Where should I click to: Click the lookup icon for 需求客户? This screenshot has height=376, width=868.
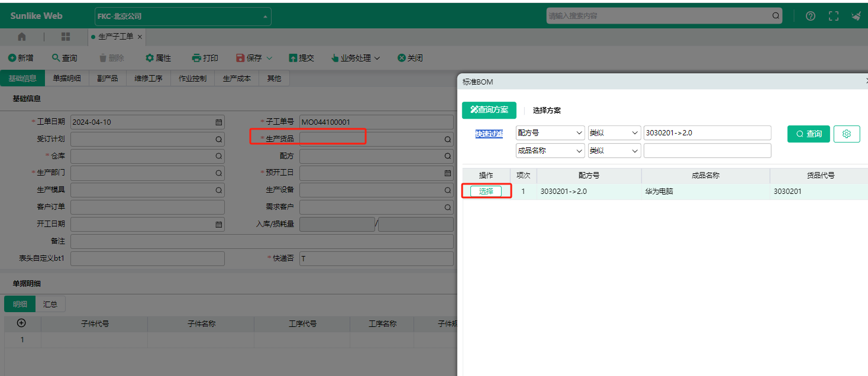[x=448, y=208]
